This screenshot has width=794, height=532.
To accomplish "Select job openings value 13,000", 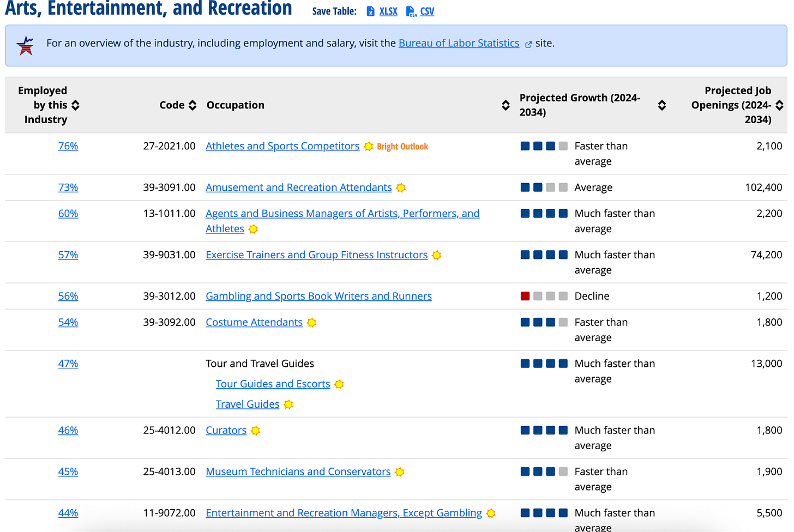I will (x=766, y=364).
